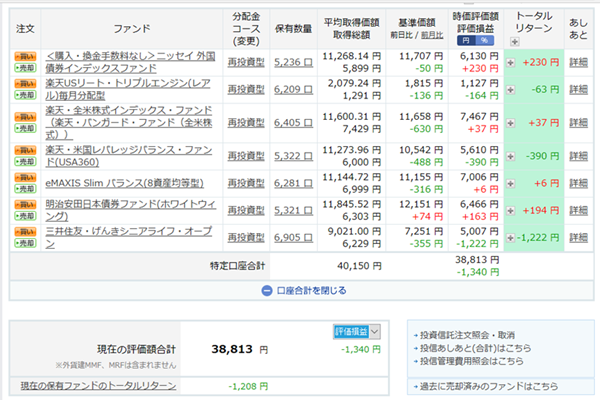Click 買い icon for eMAXIS Slim バランス

tap(24, 177)
